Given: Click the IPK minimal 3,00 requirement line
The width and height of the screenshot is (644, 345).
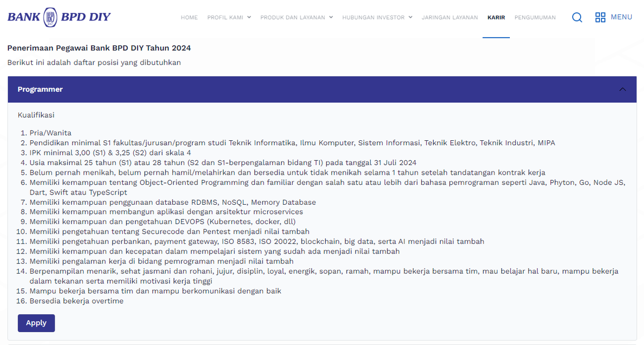Looking at the screenshot, I should (110, 152).
